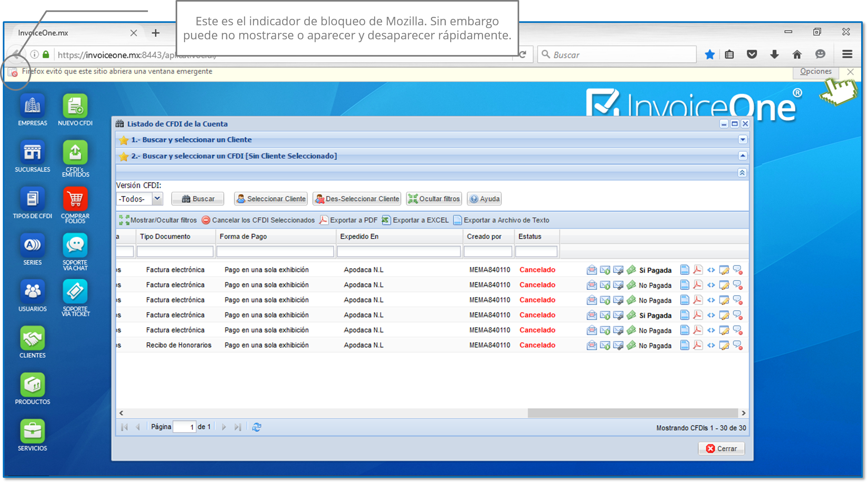Sort by Creado por column header

[x=488, y=236]
